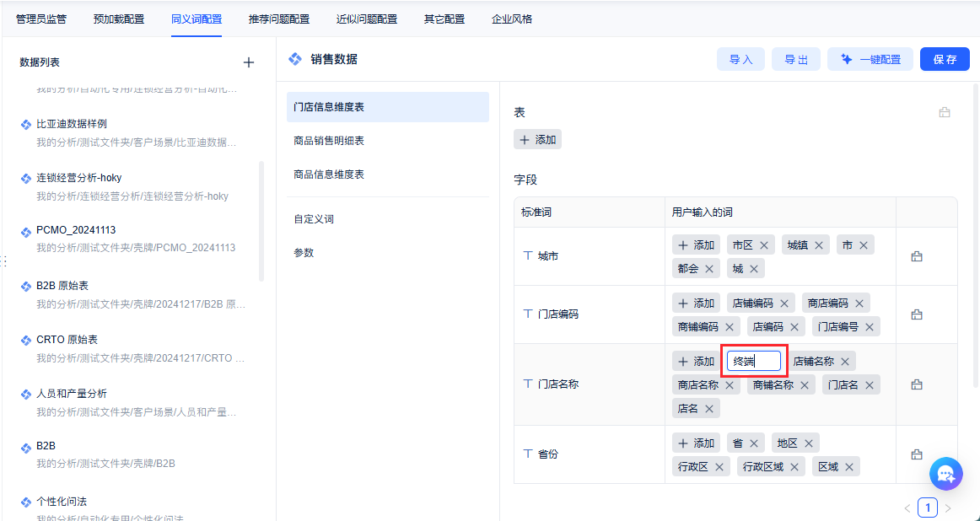The height and width of the screenshot is (521, 980).
Task: Click the plus icon beside 数据列表
Action: 249,62
